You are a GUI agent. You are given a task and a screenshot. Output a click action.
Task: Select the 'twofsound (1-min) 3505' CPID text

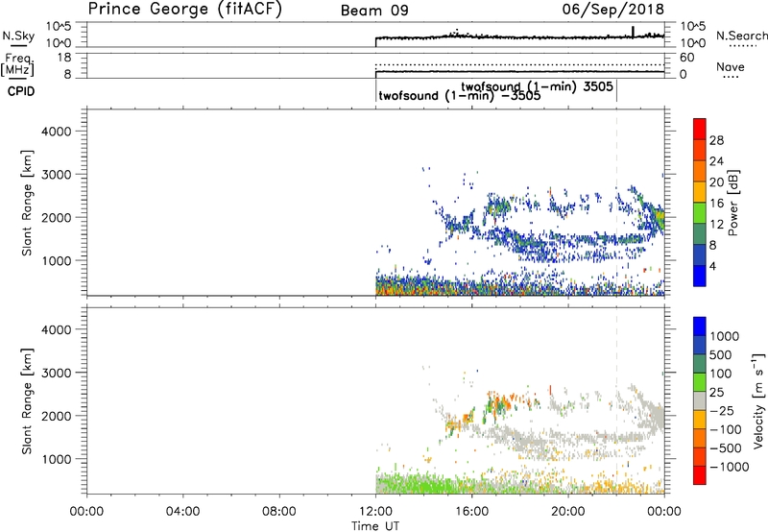[x=537, y=86]
